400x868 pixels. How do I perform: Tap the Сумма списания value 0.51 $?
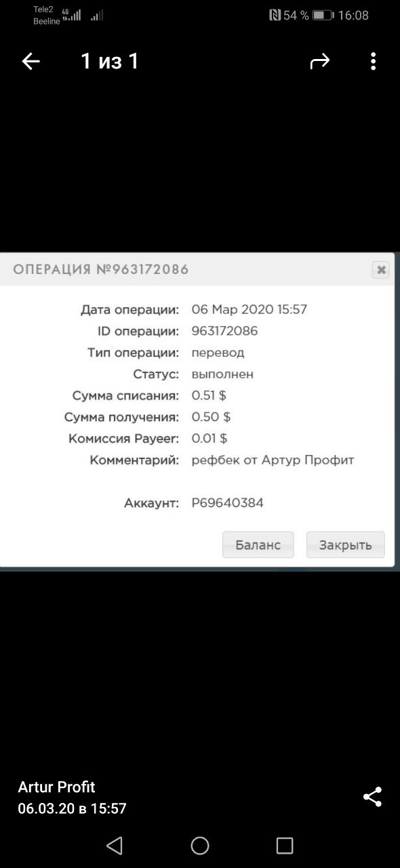(x=209, y=395)
